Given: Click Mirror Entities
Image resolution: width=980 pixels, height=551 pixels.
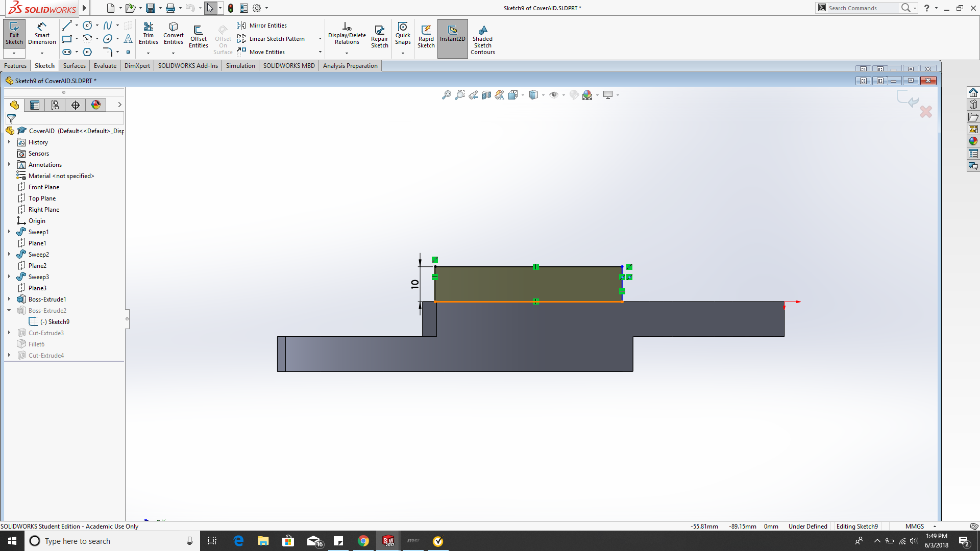Looking at the screenshot, I should [262, 26].
